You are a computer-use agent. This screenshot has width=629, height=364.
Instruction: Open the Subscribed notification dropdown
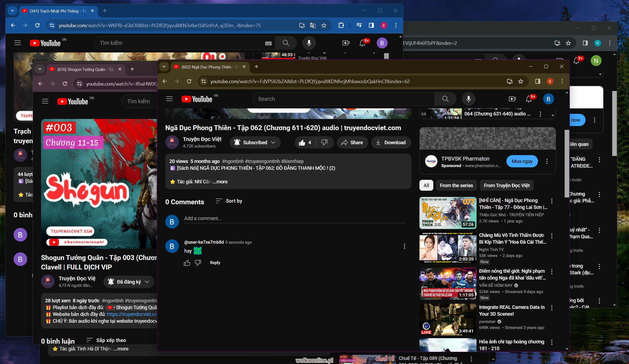point(255,143)
